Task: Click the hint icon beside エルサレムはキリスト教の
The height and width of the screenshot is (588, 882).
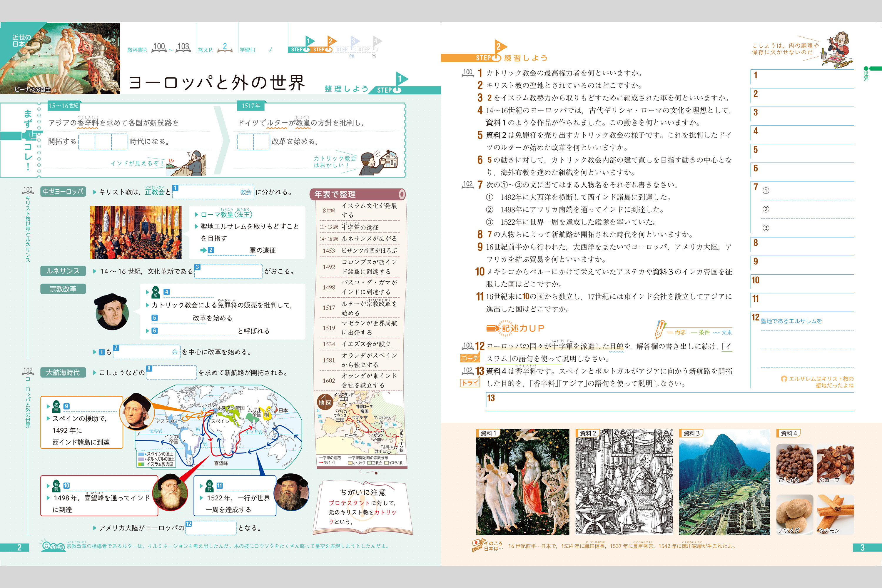Action: click(x=784, y=379)
